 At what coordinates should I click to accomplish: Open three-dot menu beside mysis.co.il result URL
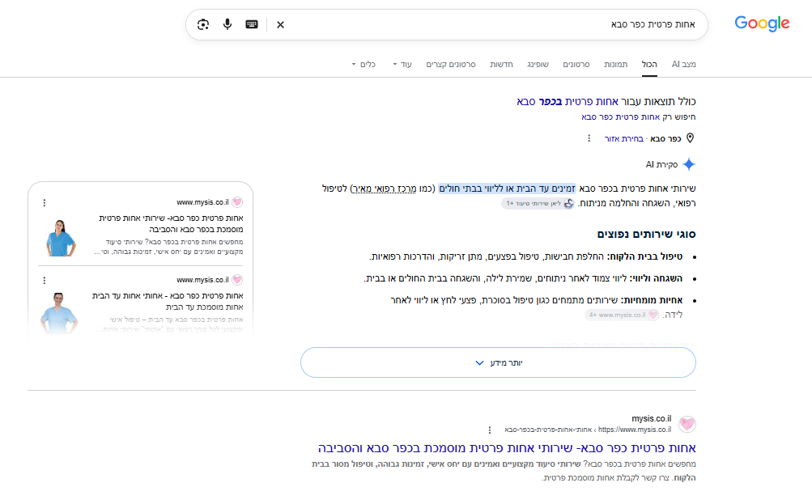490,430
